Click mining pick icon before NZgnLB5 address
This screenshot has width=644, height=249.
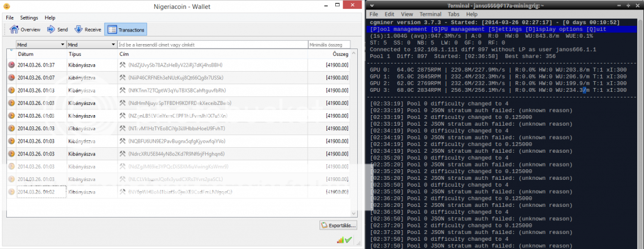[123, 116]
